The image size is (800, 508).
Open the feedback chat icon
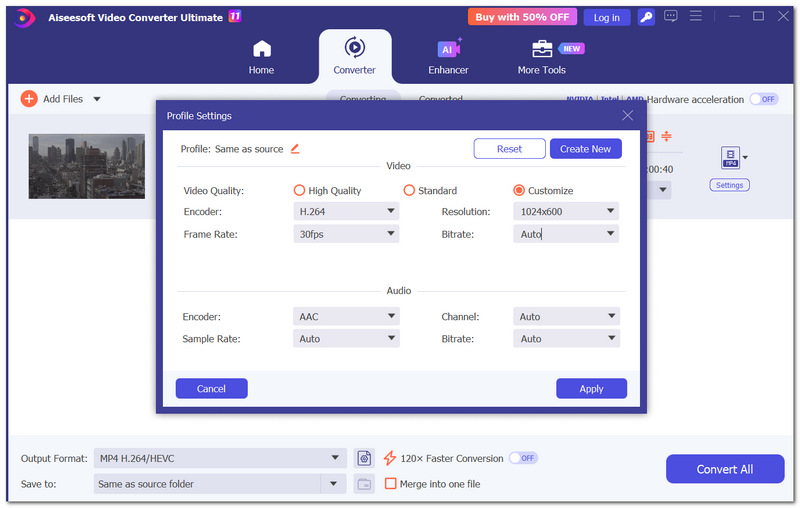[x=670, y=17]
